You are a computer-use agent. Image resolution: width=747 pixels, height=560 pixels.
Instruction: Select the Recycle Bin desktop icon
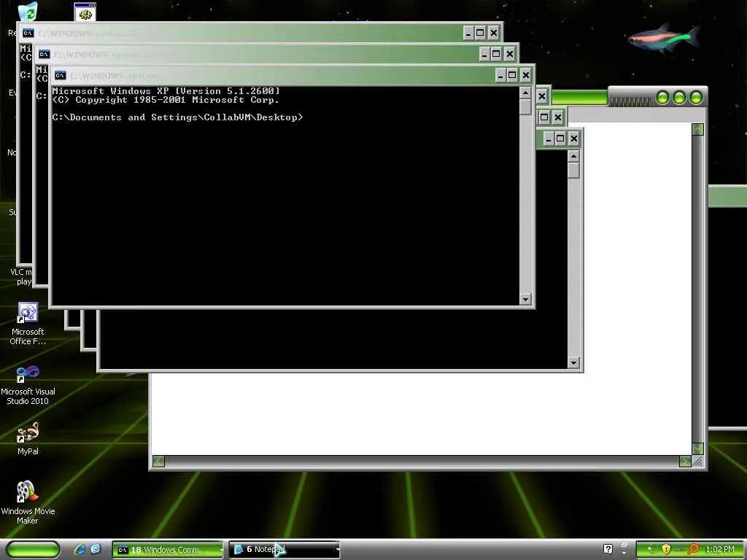(x=27, y=12)
